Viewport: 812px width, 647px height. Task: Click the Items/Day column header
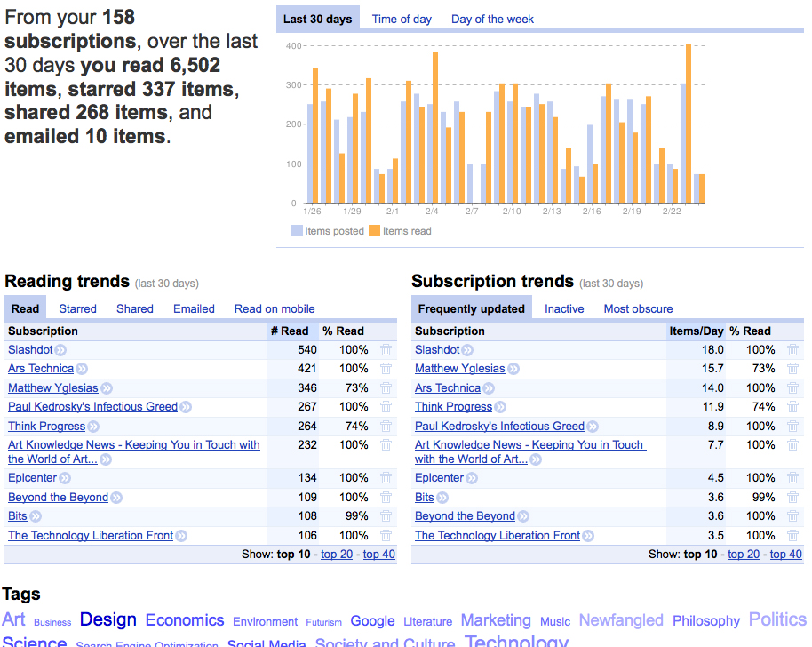click(696, 331)
